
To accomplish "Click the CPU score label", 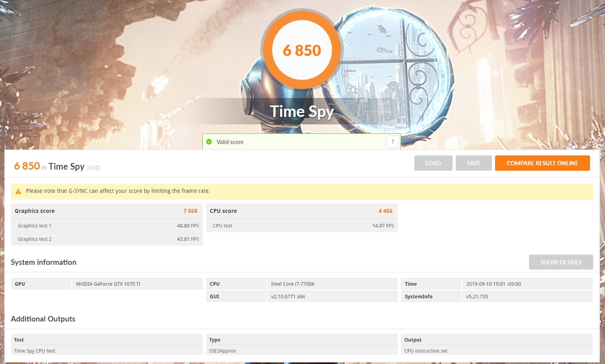I will click(x=223, y=211).
